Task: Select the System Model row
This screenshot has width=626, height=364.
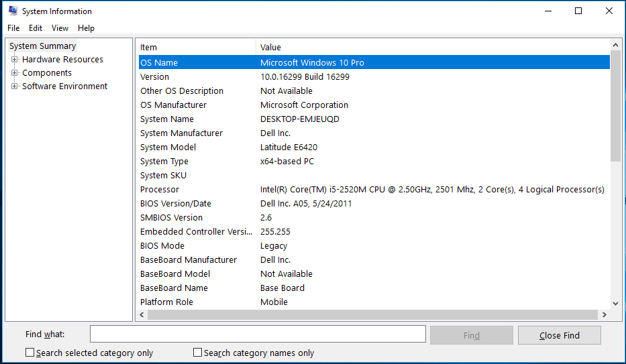Action: [374, 147]
